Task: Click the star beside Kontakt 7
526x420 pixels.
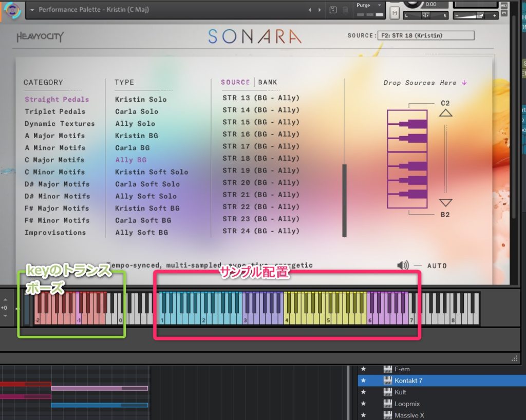Action: click(x=363, y=380)
